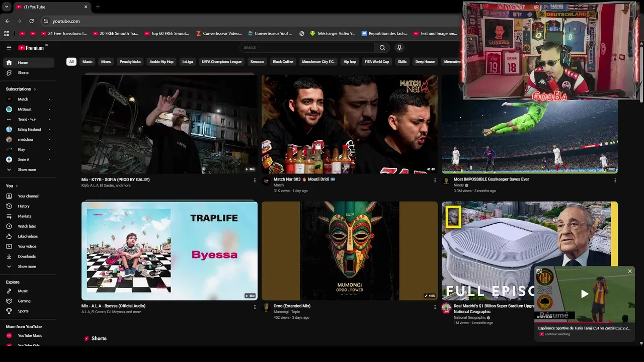The width and height of the screenshot is (644, 362).
Task: Open Your videos
Action: point(29,246)
